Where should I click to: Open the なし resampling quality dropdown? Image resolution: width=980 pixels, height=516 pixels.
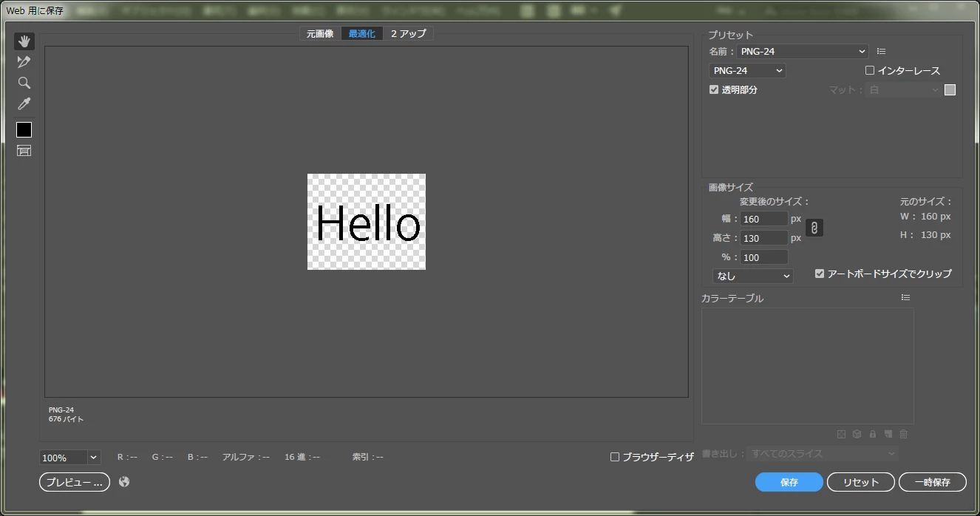coord(752,276)
